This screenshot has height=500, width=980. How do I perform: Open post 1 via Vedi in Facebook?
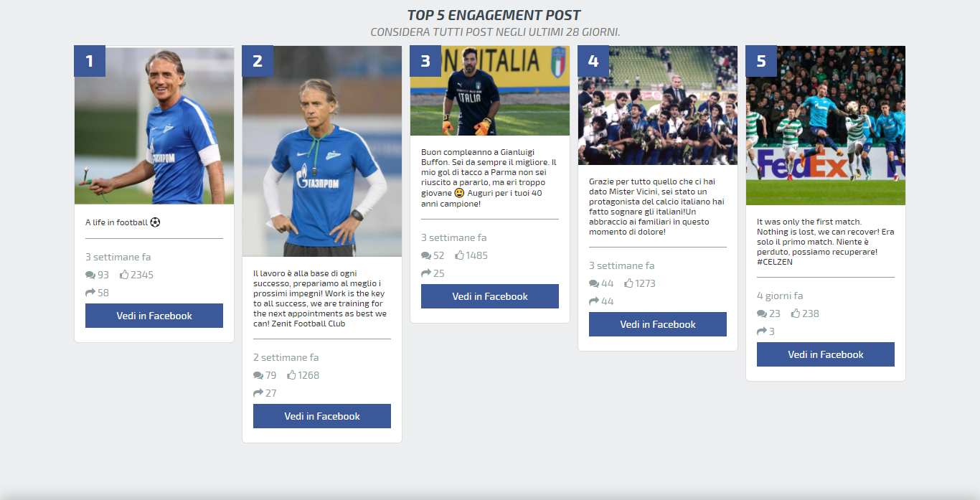(x=154, y=316)
